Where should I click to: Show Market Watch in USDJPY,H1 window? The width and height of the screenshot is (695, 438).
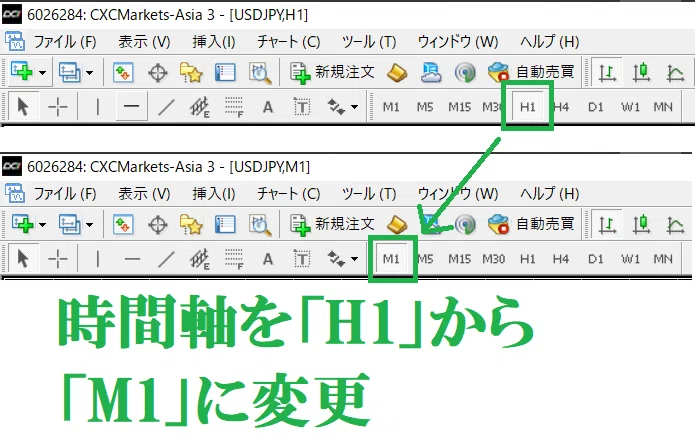tap(123, 72)
